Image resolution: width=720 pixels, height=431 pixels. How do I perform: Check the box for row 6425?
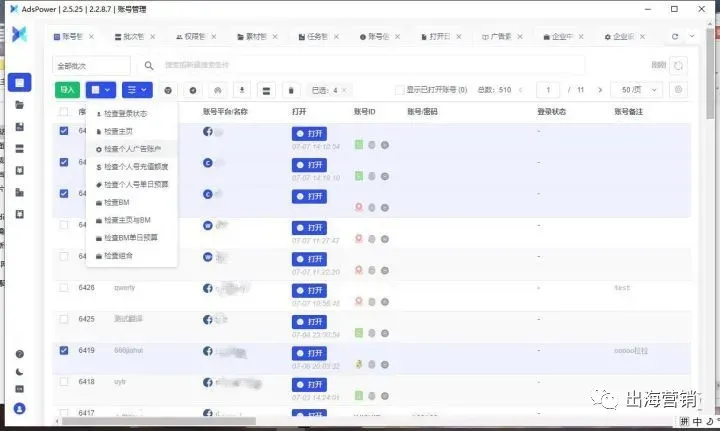click(x=64, y=319)
